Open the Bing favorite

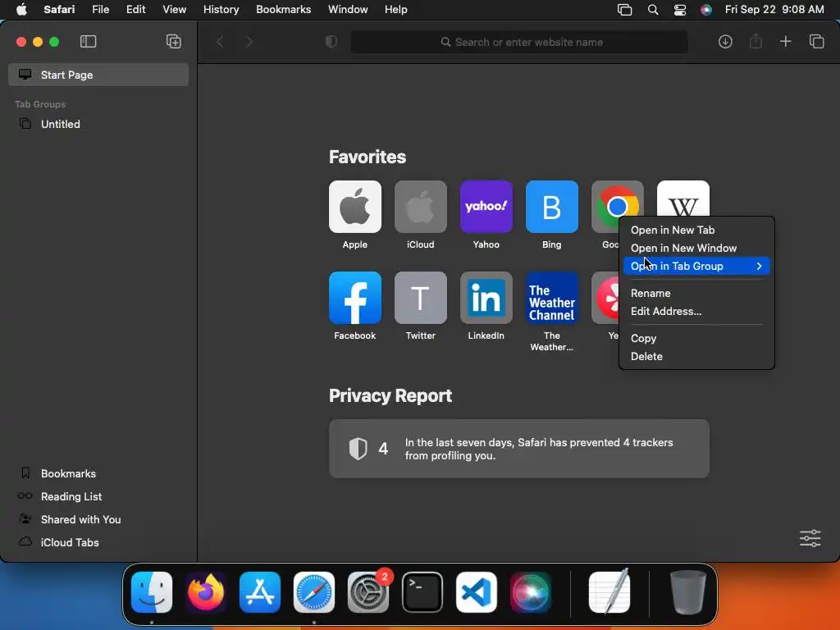tap(552, 207)
